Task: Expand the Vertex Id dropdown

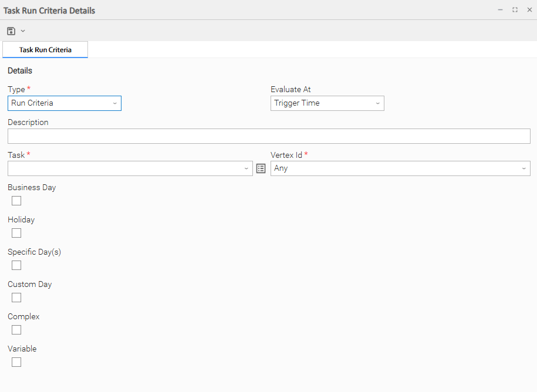Action: (524, 168)
